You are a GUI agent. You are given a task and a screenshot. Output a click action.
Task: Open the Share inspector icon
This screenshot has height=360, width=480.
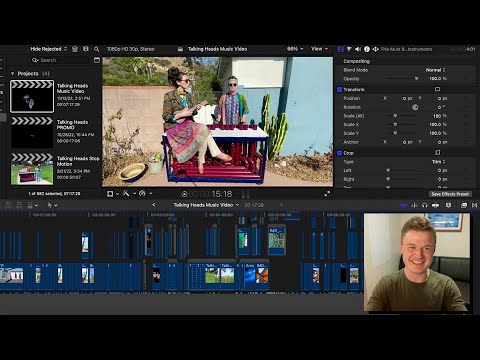(375, 49)
